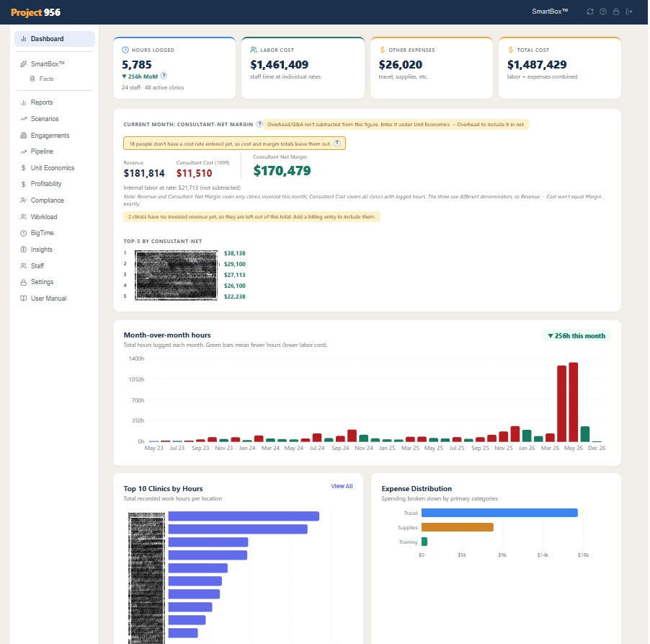Open help via the top bar question-mark icon
Image resolution: width=650 pixels, height=644 pixels.
(x=603, y=12)
